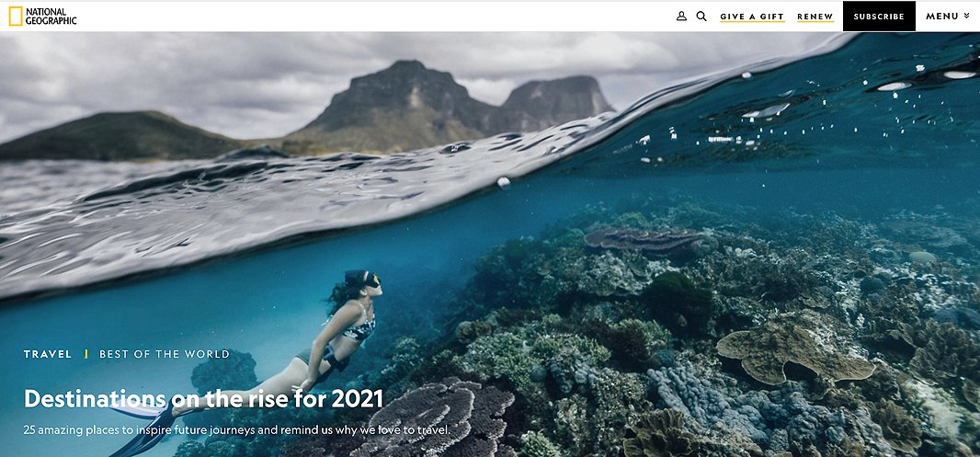Click the SUBSCRIBE button
980x457 pixels.
coord(879,17)
